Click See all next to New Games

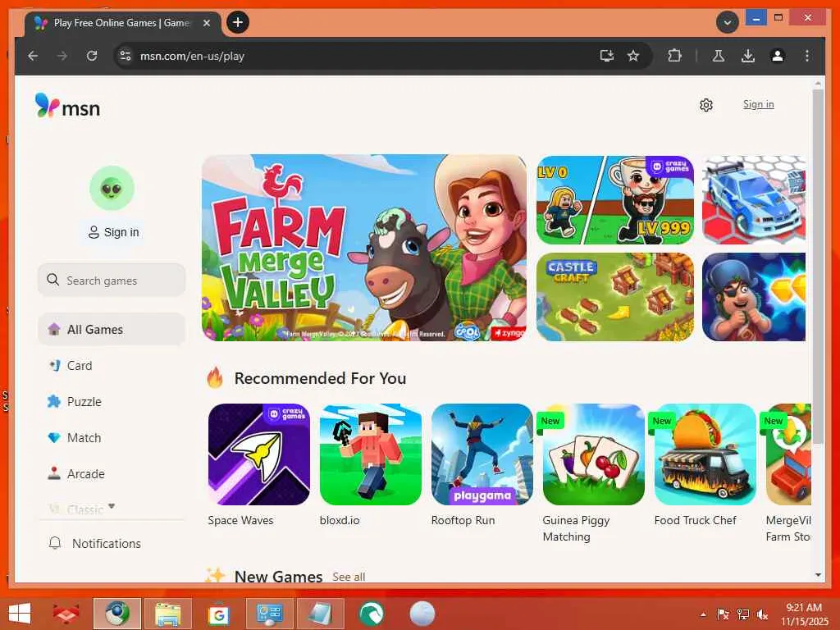(349, 577)
